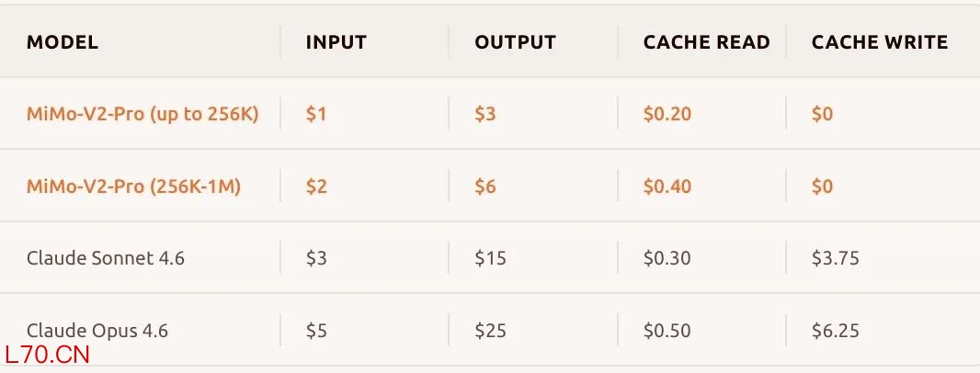The image size is (980, 373).
Task: Click the Claude Opus 4.6 model name
Action: (97, 330)
